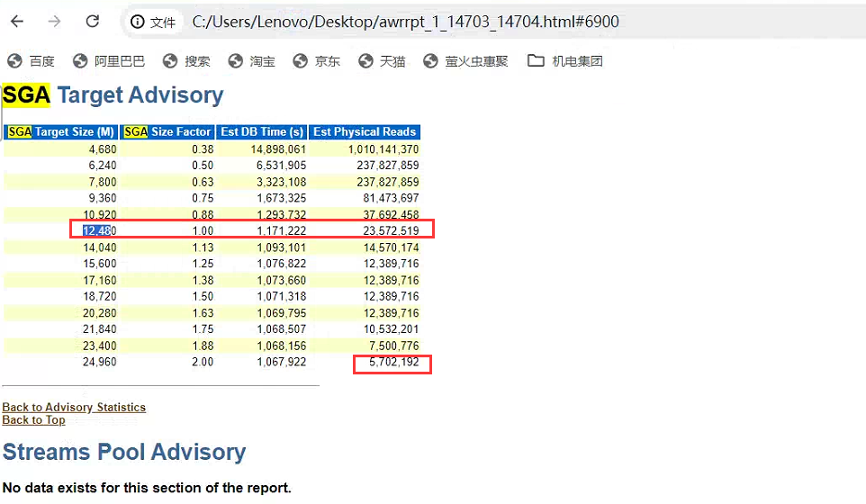Open the 天猫 bookmark
Screen dimensions: 866x504
(382, 60)
